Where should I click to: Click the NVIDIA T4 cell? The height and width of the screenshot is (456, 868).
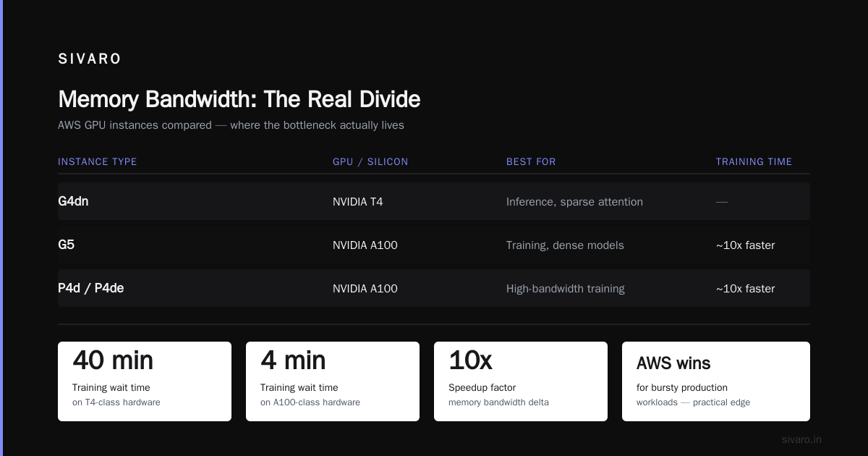click(x=357, y=202)
